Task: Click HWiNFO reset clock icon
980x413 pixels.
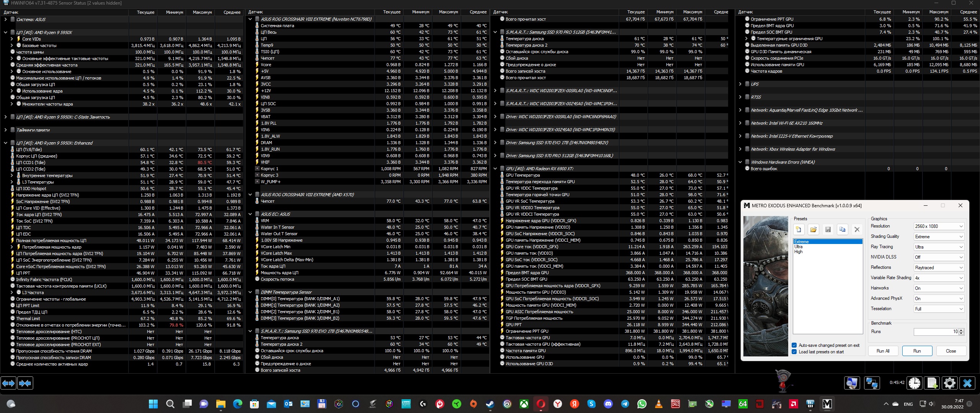Action: (x=915, y=383)
